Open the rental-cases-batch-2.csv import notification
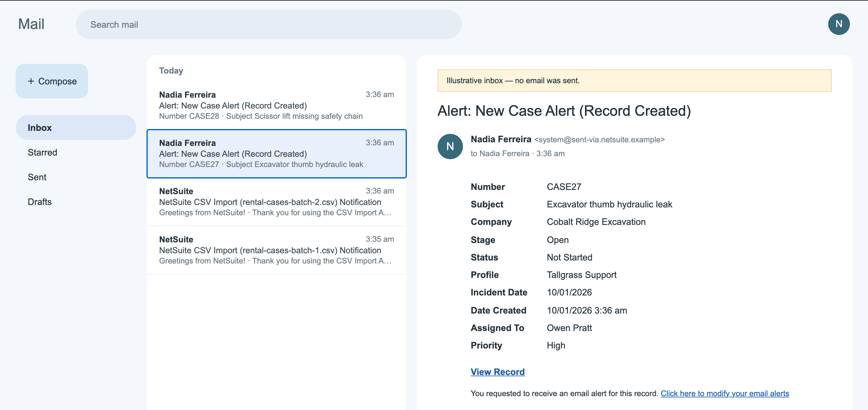868x410 pixels. (276, 202)
